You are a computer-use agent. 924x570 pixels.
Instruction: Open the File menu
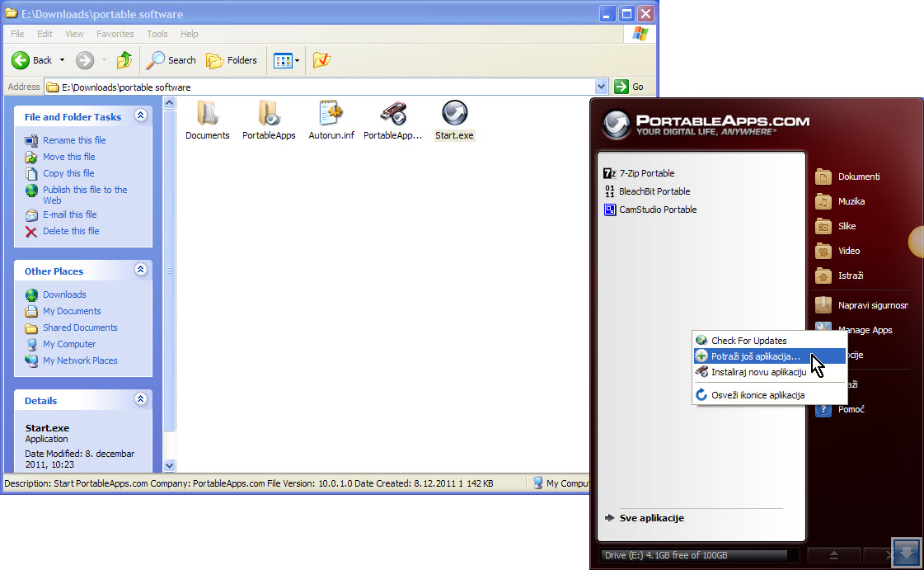click(x=17, y=34)
